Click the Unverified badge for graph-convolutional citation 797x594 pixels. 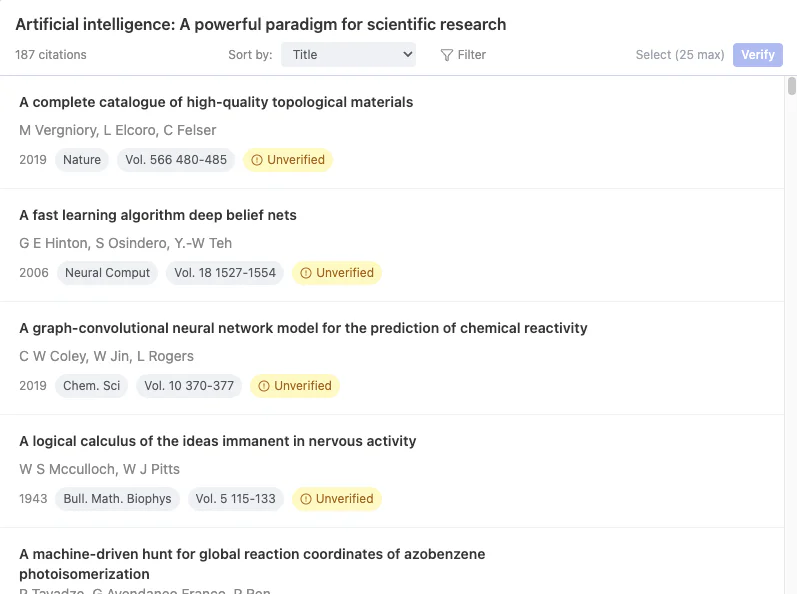295,386
